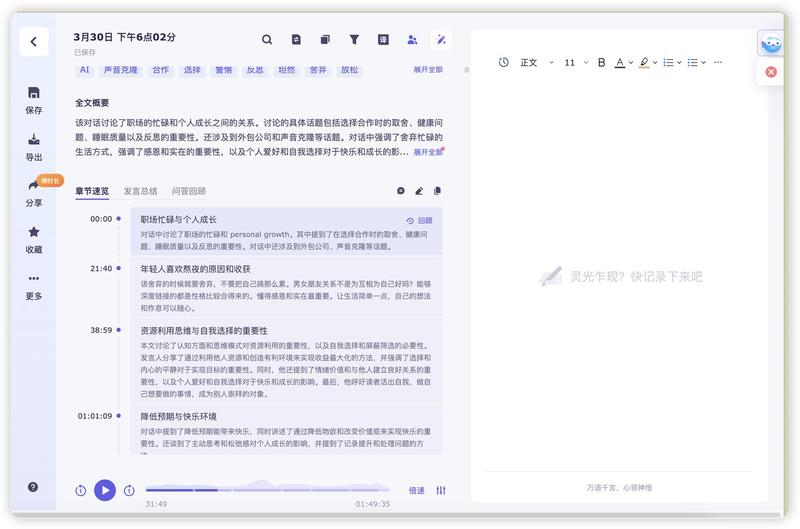Image resolution: width=800 pixels, height=529 pixels.
Task: Jump to the 21:40 chapter timestamp
Action: [101, 268]
